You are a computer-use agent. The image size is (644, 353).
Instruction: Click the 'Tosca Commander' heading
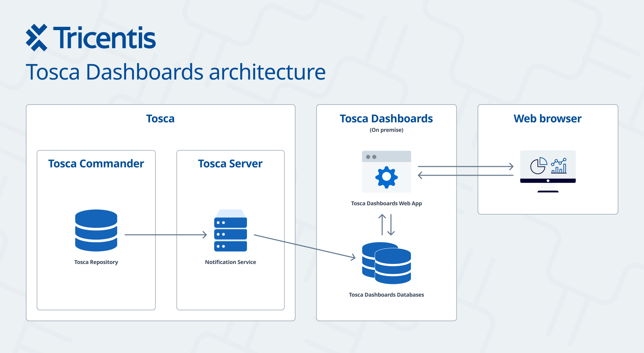[96, 163]
